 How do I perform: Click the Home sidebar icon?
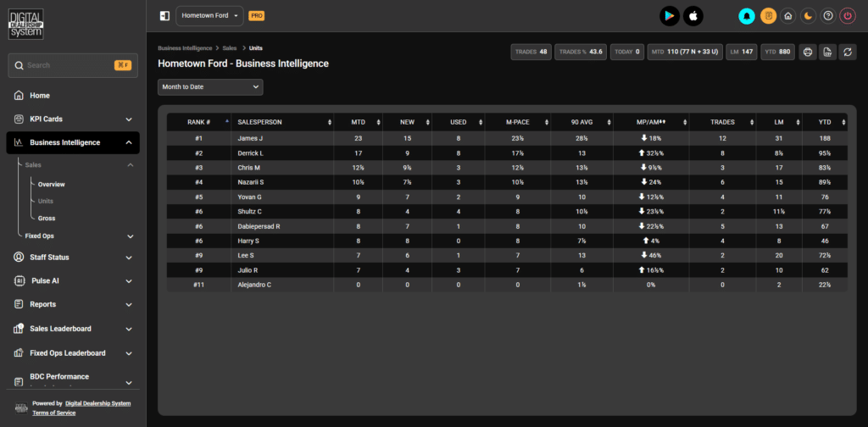[x=19, y=95]
